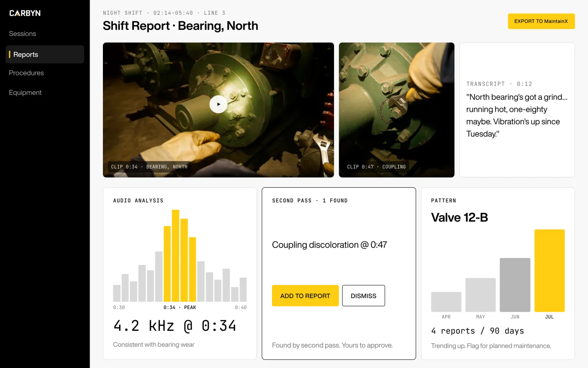The width and height of the screenshot is (588, 368).
Task: Click EXPORT TO MaintainX button
Action: coord(541,21)
